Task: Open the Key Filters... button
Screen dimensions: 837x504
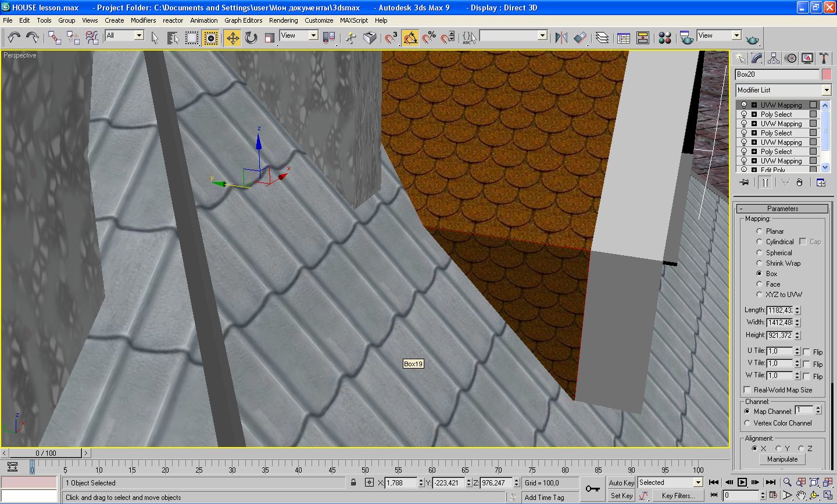Action: coord(678,496)
